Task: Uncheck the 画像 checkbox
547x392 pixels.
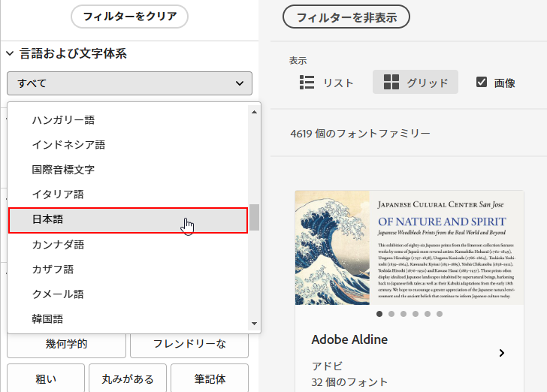Action: click(x=482, y=82)
